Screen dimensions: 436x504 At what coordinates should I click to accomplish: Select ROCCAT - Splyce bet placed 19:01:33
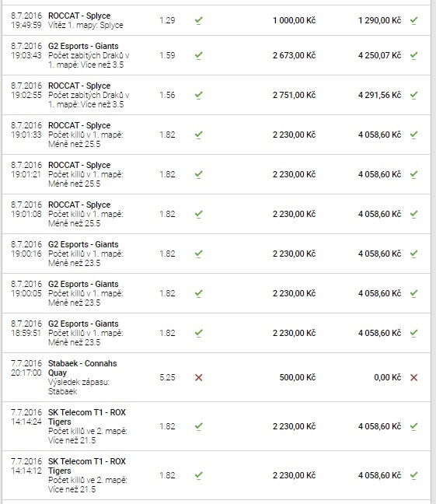216,135
